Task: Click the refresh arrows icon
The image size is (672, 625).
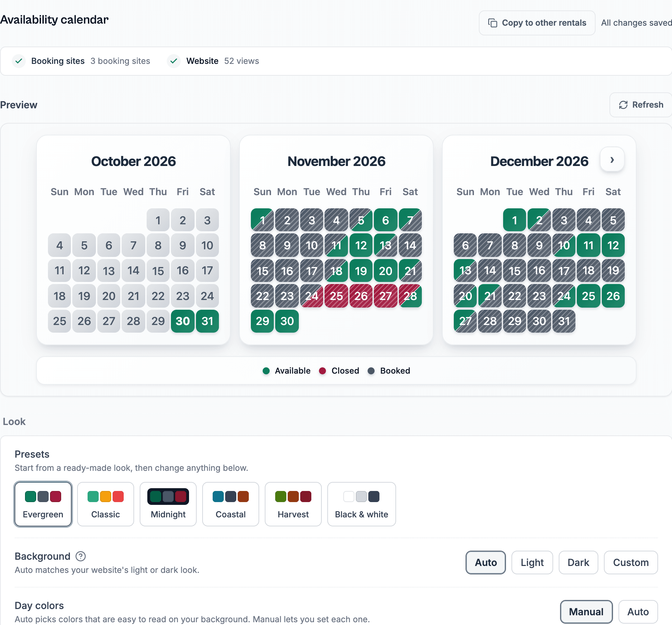Action: click(x=623, y=105)
